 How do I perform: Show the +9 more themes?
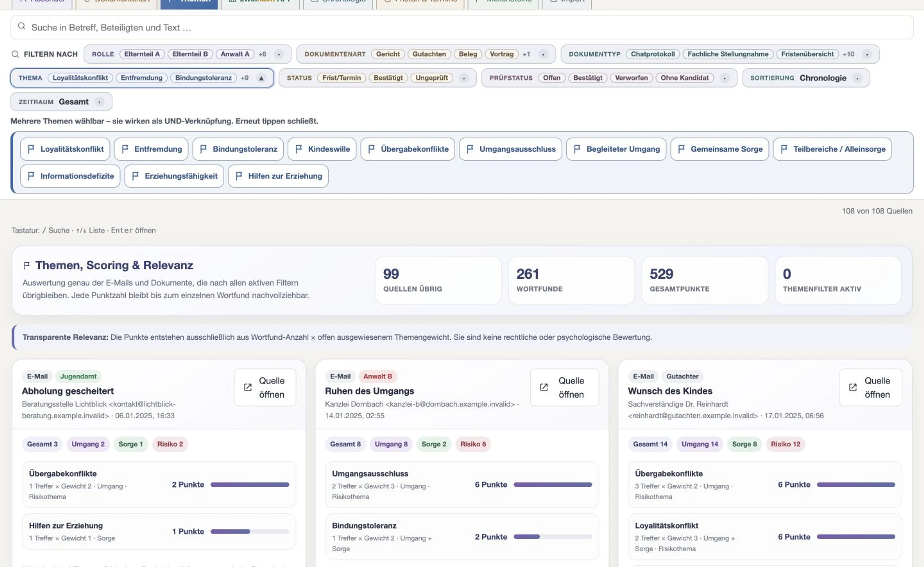coord(244,78)
